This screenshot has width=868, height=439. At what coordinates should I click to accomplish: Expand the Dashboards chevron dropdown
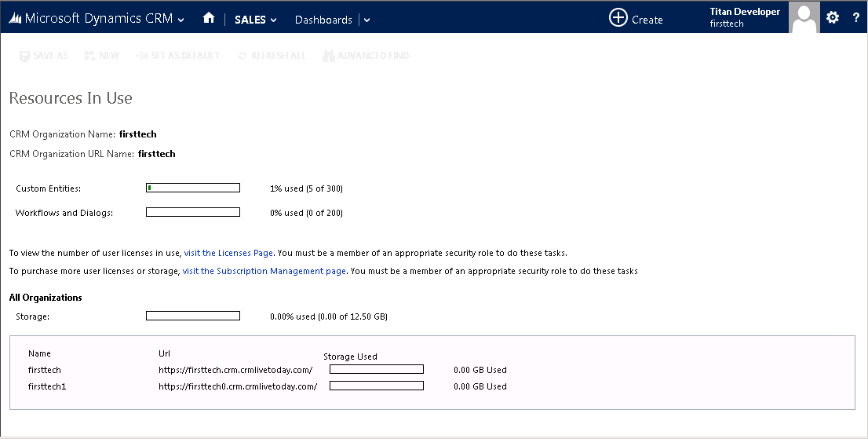coord(367,20)
